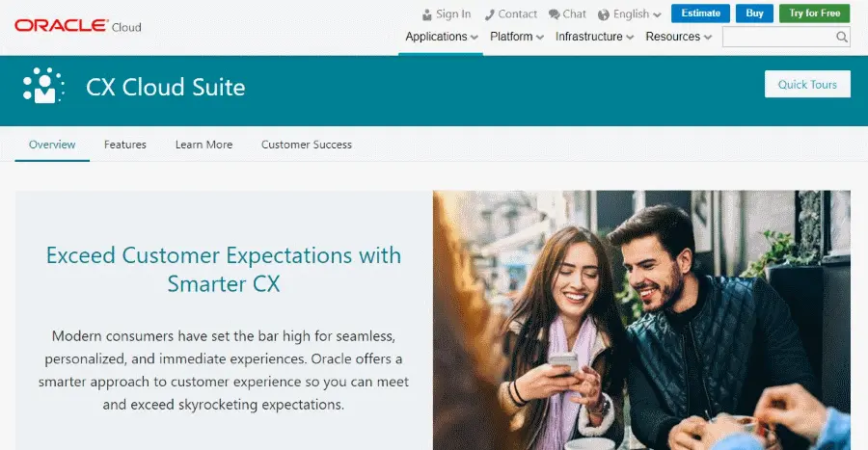Click the Chat speech bubble icon
Screen dimensions: 868x450
click(x=555, y=14)
